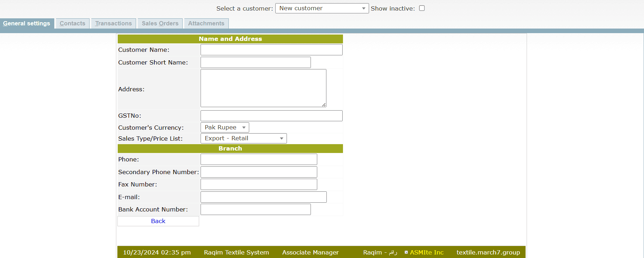Viewport: 644px width, 258px height.
Task: Select the Attachments tab
Action: 206,24
